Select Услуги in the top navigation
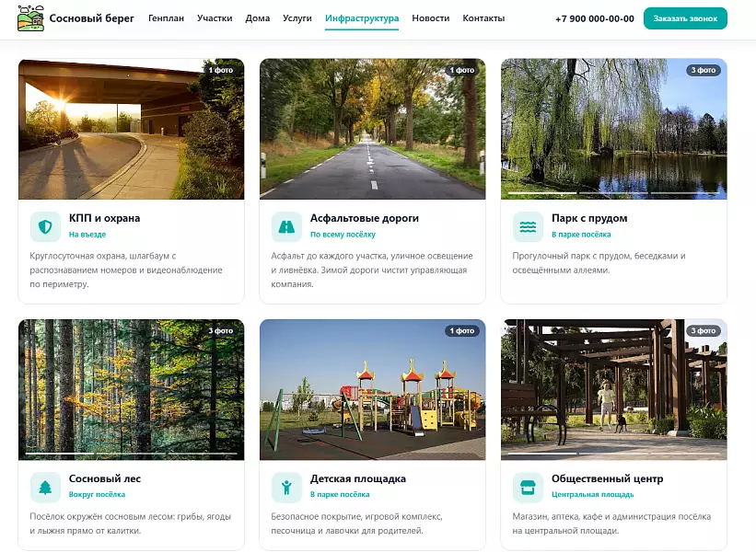756x552 pixels. (297, 18)
